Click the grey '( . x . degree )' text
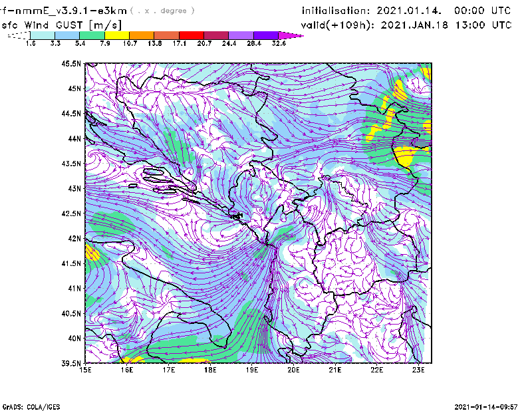This screenshot has height=411, width=532. pyautogui.click(x=162, y=11)
